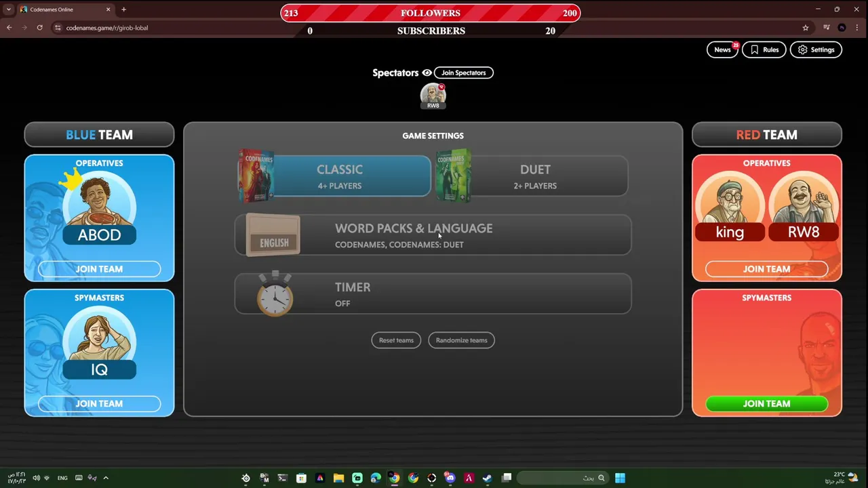Open SteelSeries app from taskbar
868x488 pixels.
pyautogui.click(x=245, y=478)
